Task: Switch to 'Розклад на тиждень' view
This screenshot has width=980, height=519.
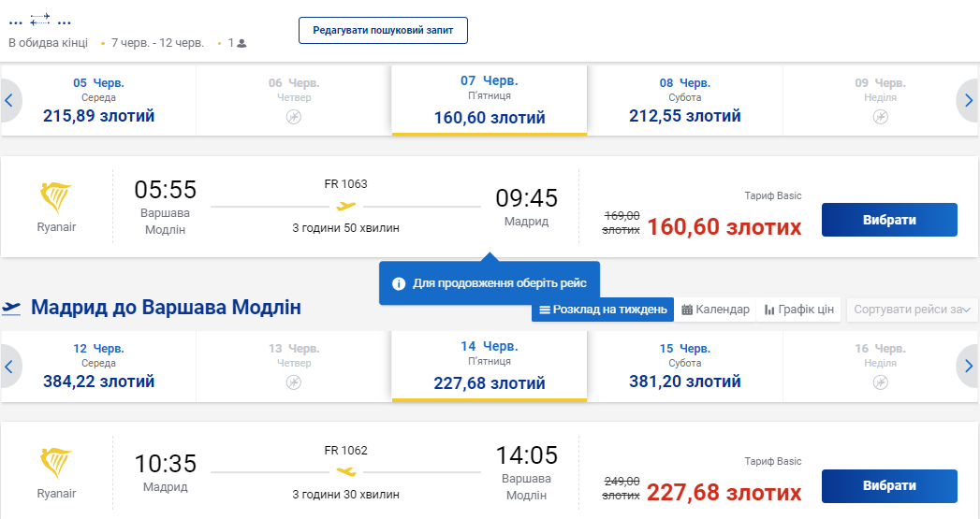Action: click(x=603, y=310)
